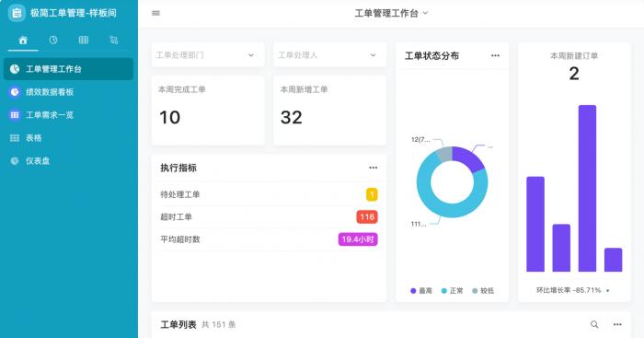
Task: Open 表格 in the sidebar
Action: click(68, 138)
